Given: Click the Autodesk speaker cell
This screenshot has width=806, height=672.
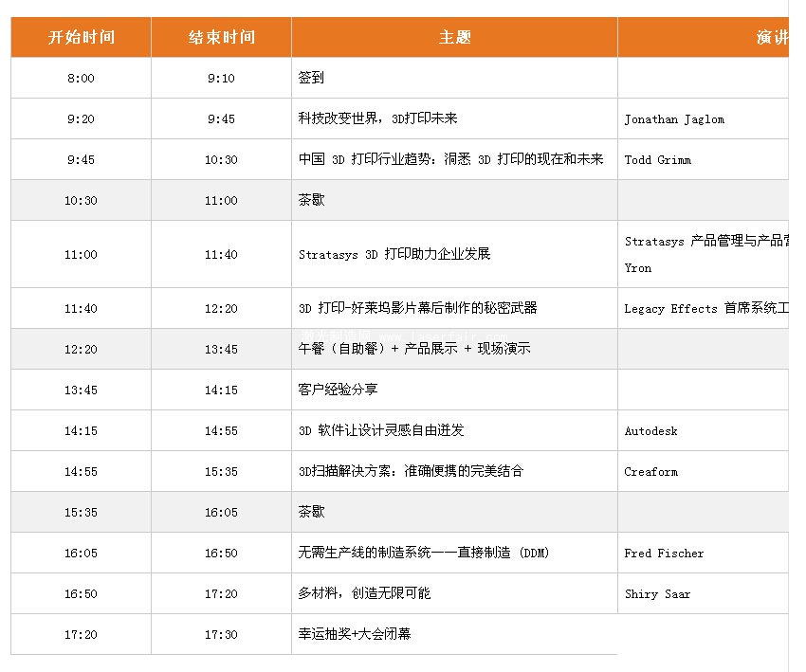Looking at the screenshot, I should point(650,431).
